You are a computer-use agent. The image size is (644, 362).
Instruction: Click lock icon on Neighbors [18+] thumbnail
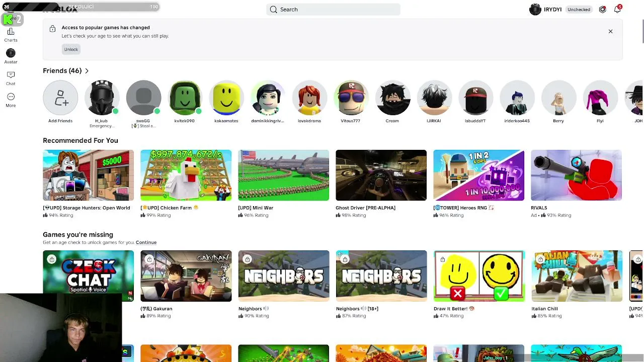pos(345,259)
